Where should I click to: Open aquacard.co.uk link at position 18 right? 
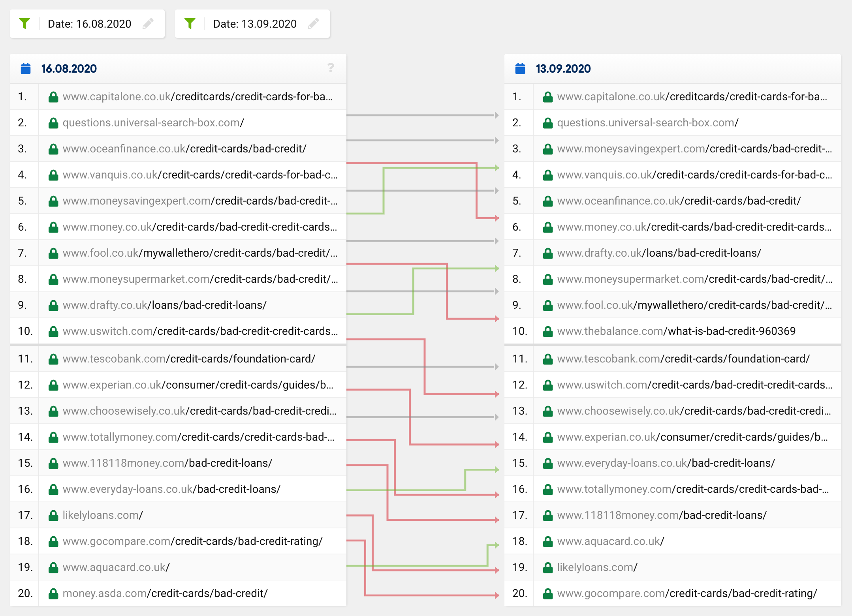click(611, 541)
